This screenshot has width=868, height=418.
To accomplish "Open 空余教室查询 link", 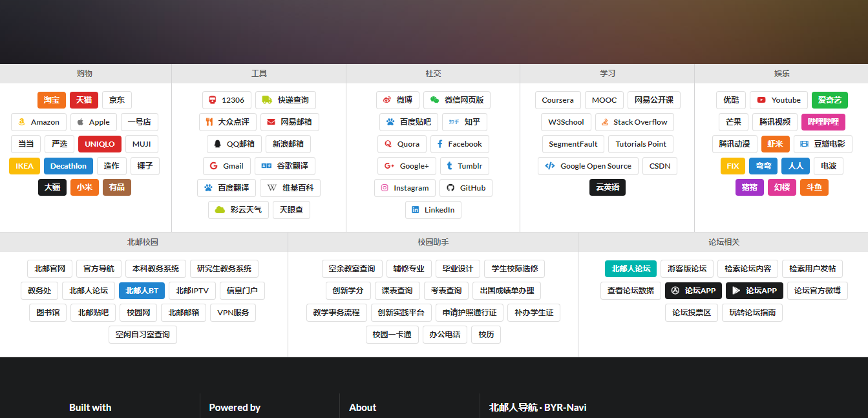I will coord(352,269).
